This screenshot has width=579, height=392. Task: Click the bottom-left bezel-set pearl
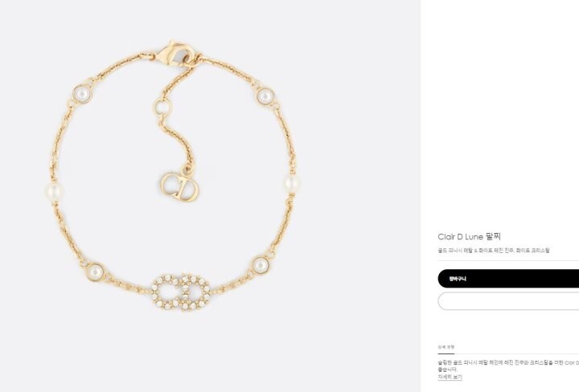pyautogui.click(x=95, y=272)
